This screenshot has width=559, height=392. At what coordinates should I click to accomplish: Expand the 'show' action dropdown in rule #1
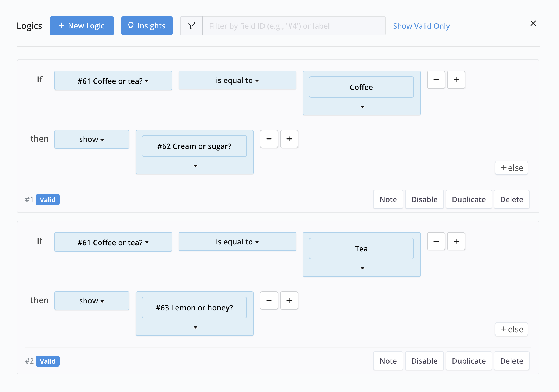[x=92, y=140]
